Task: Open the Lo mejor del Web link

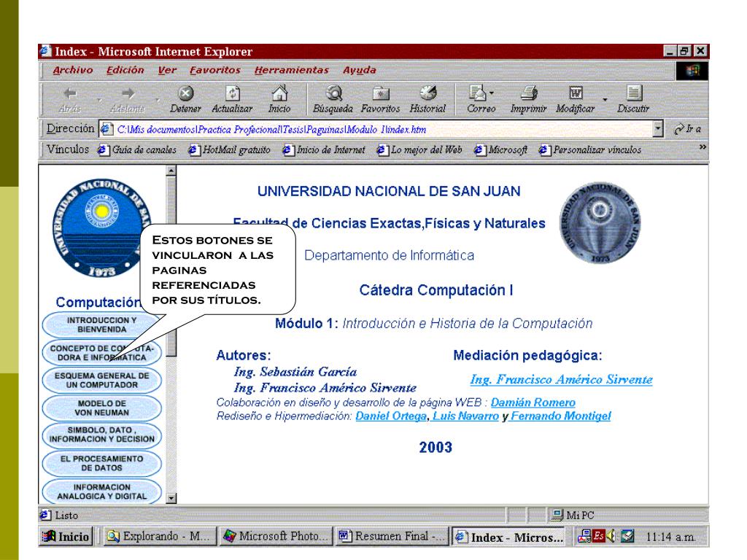Action: 419,149
